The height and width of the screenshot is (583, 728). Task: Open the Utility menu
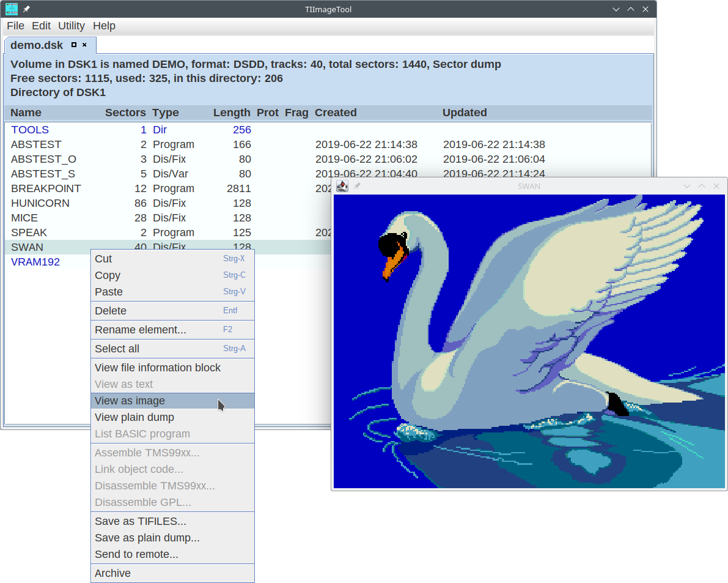[72, 26]
